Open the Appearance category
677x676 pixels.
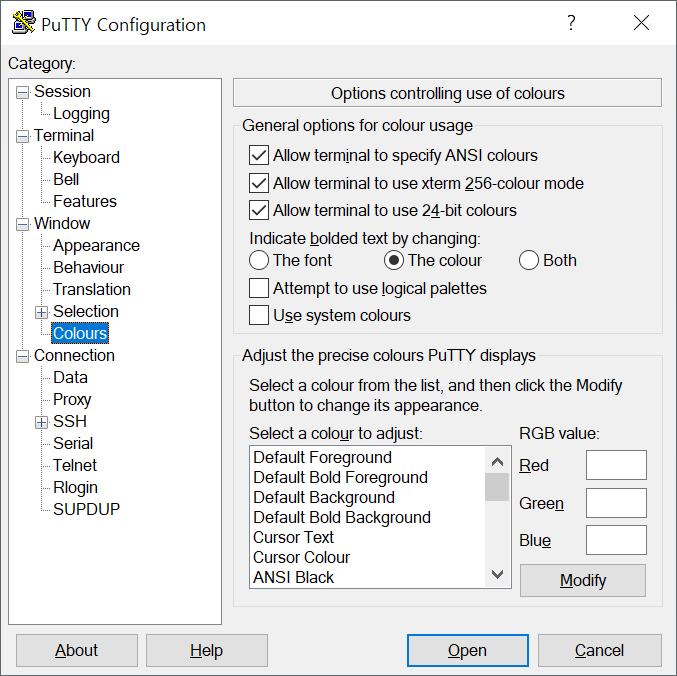[x=96, y=246]
